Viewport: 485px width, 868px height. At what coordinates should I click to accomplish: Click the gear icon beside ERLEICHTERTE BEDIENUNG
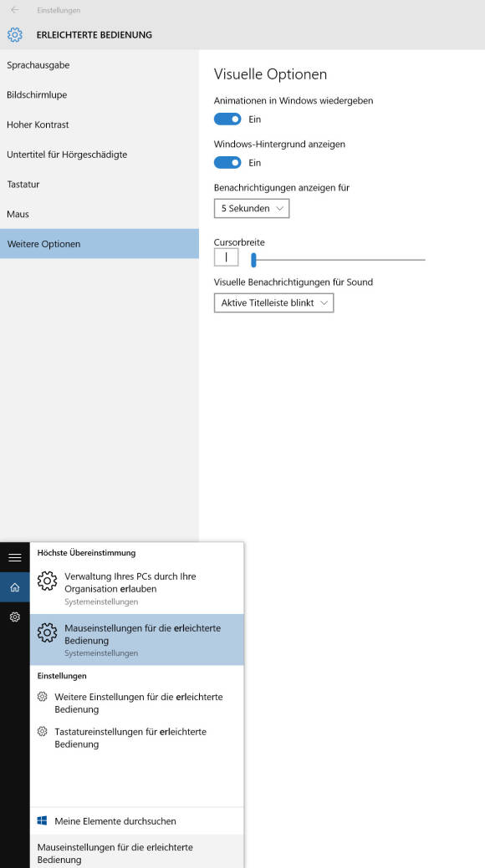click(x=15, y=35)
